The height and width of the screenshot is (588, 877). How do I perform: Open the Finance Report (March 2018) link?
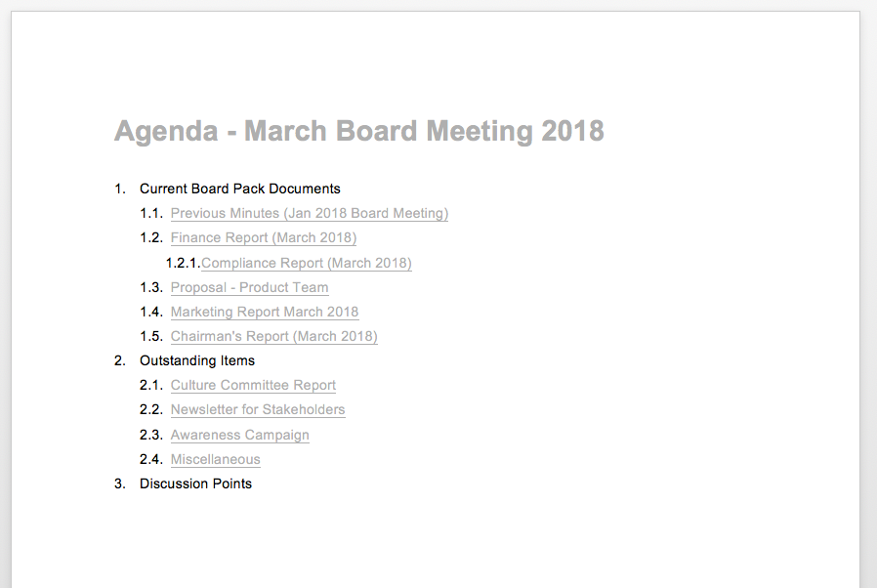pyautogui.click(x=264, y=237)
